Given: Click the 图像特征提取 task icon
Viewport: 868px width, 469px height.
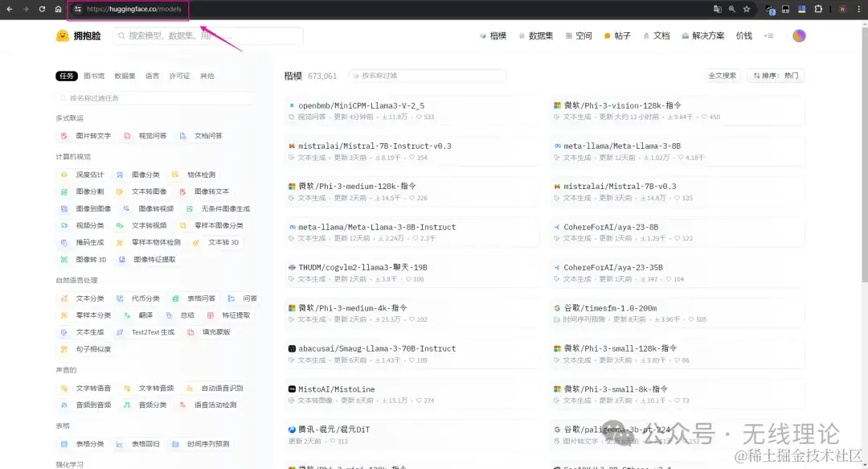Looking at the screenshot, I should tap(122, 260).
